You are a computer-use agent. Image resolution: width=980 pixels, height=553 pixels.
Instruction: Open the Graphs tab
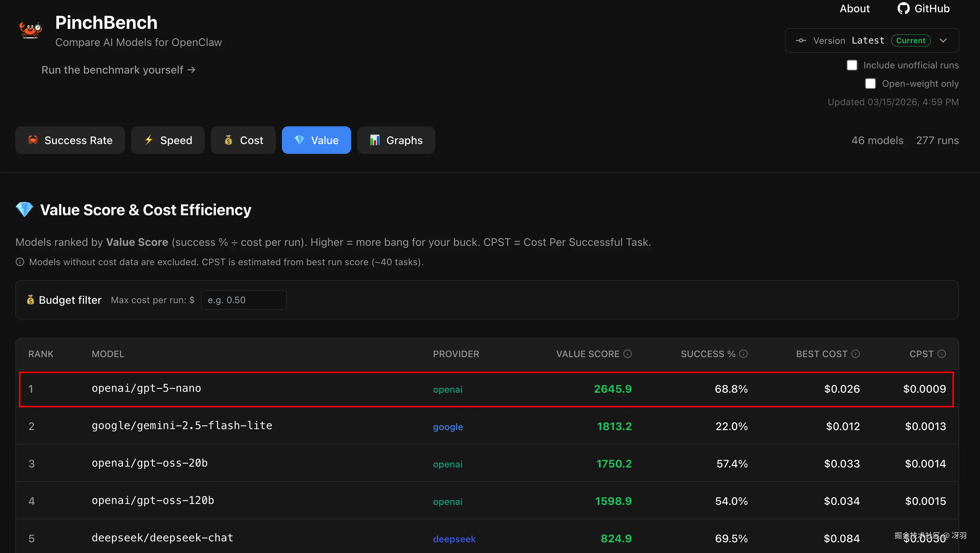coord(396,140)
